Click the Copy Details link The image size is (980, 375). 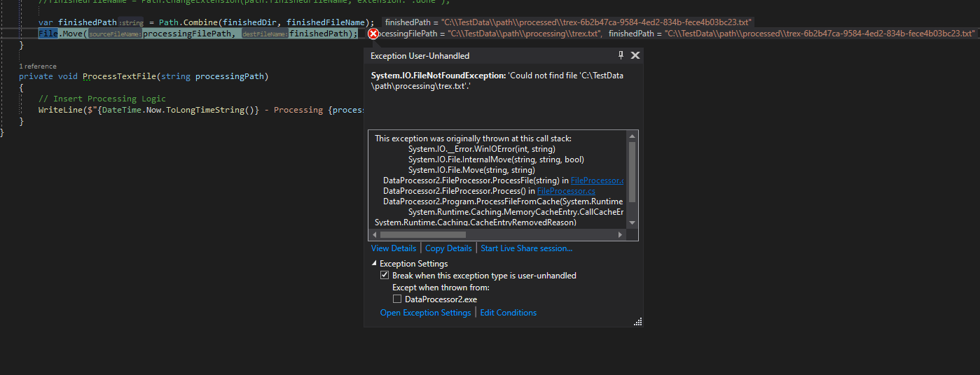(448, 248)
